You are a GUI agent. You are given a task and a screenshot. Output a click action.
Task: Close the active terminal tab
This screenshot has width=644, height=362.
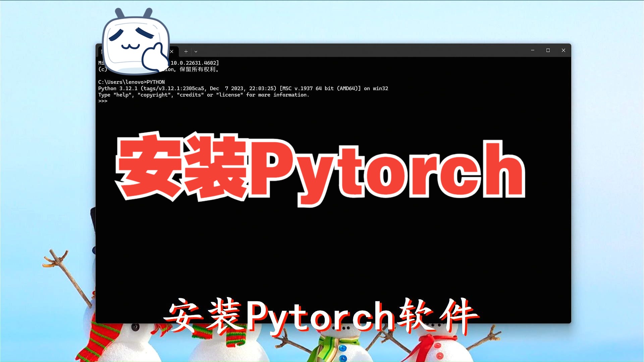(x=172, y=52)
